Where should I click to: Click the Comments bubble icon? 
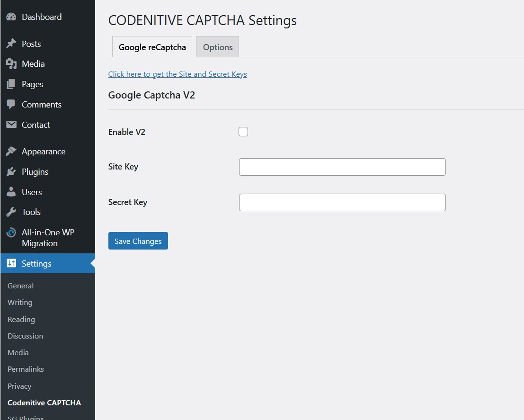[11, 104]
